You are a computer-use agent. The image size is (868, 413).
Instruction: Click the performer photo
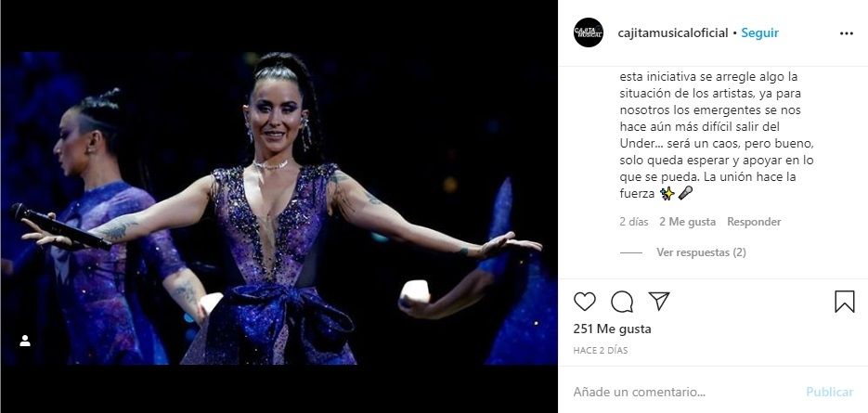(279, 208)
